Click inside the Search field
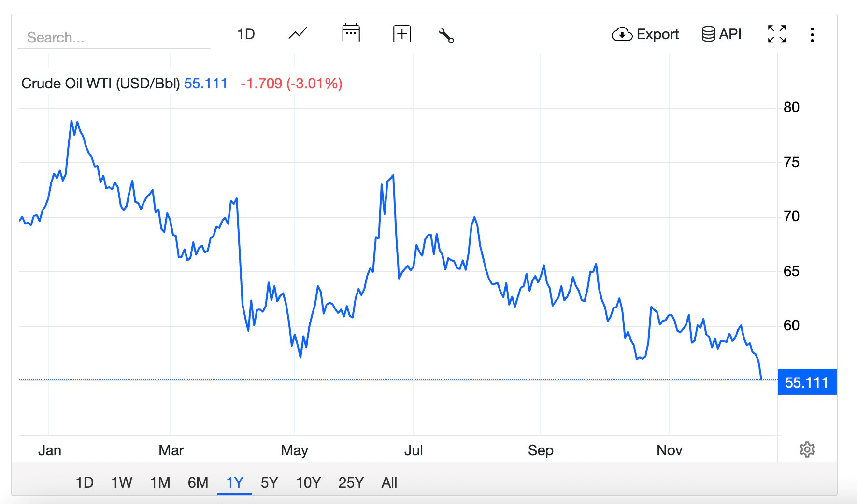Image resolution: width=857 pixels, height=504 pixels. (114, 38)
